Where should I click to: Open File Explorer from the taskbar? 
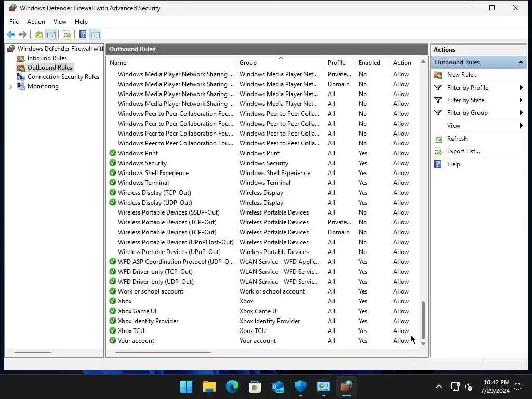pyautogui.click(x=209, y=387)
